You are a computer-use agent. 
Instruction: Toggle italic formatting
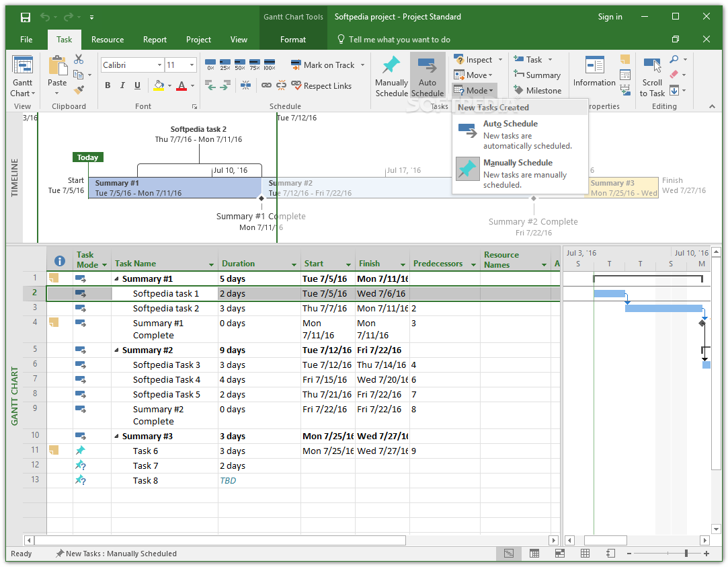pyautogui.click(x=122, y=85)
